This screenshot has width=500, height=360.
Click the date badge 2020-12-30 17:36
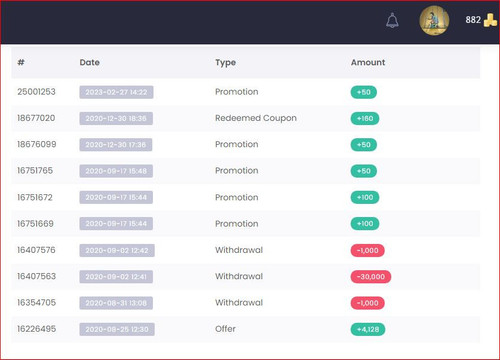[x=116, y=145]
